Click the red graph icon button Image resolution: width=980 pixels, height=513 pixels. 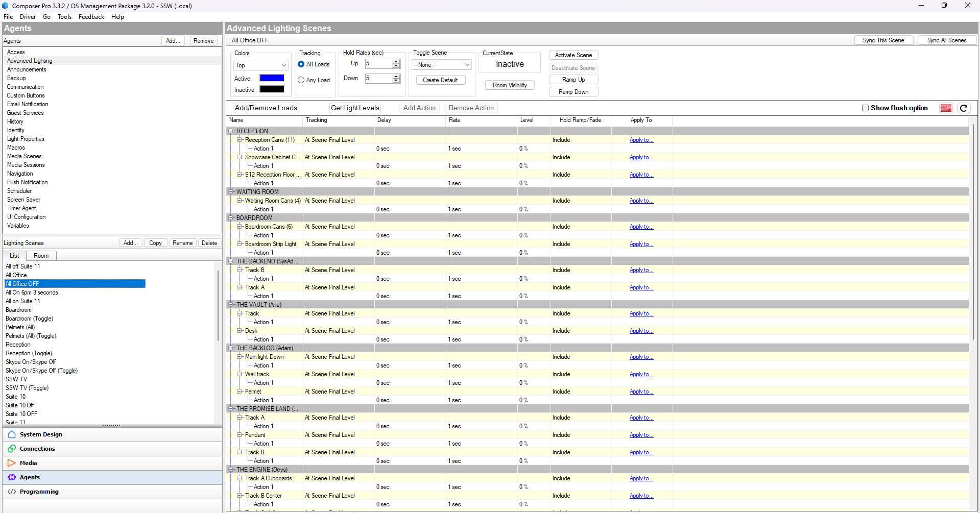click(946, 108)
